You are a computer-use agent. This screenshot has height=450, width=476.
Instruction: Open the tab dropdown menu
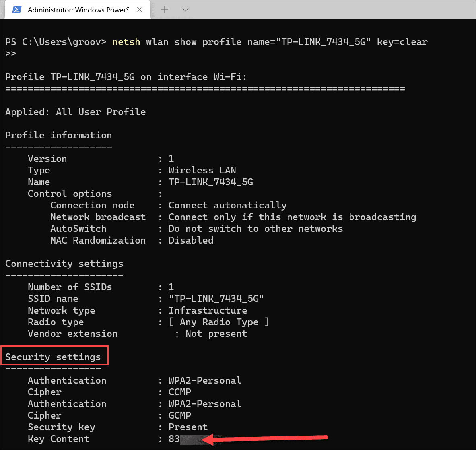click(185, 9)
